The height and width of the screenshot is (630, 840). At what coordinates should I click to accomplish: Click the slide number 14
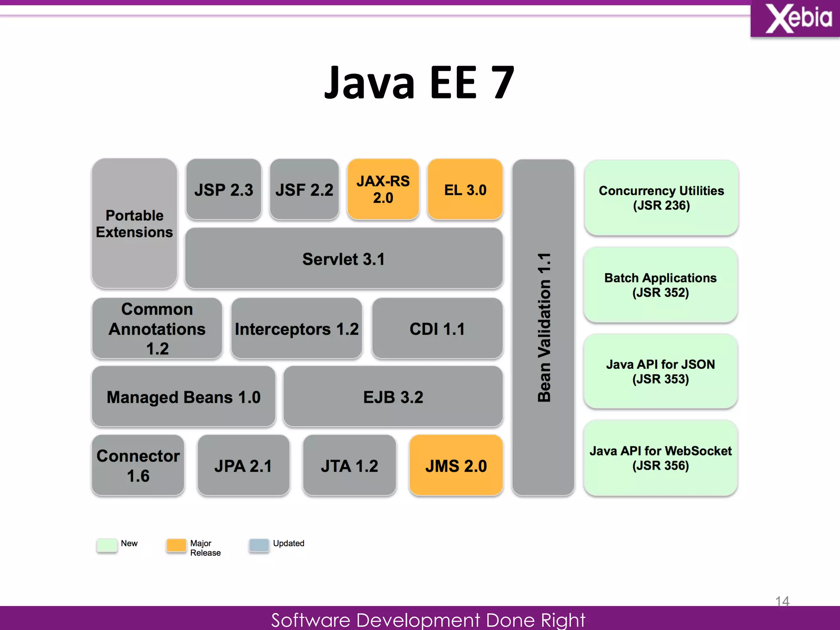(782, 601)
